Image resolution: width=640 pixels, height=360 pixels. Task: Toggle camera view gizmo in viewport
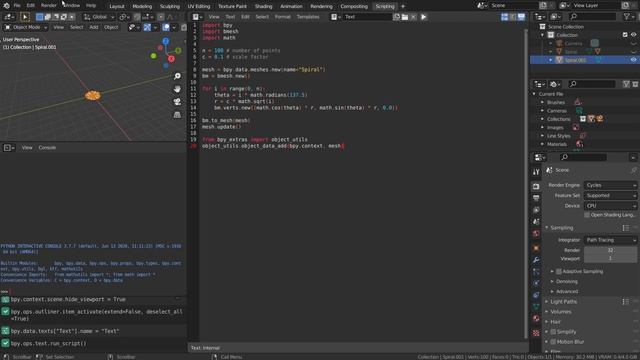[177, 102]
